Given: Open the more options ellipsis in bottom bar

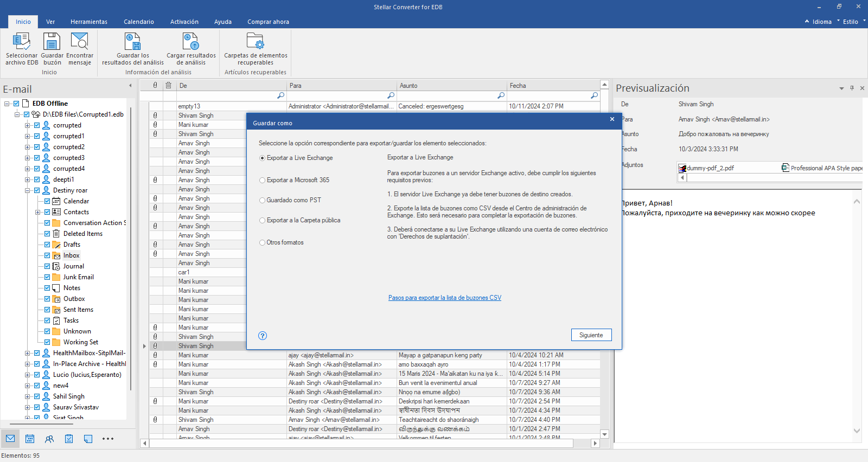Looking at the screenshot, I should tap(108, 439).
